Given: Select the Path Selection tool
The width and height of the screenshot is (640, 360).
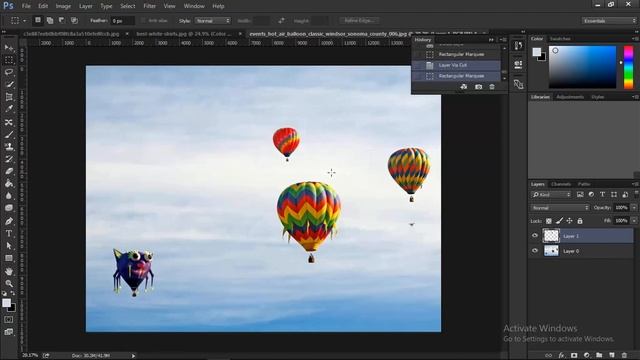Looking at the screenshot, I should pyautogui.click(x=9, y=246).
